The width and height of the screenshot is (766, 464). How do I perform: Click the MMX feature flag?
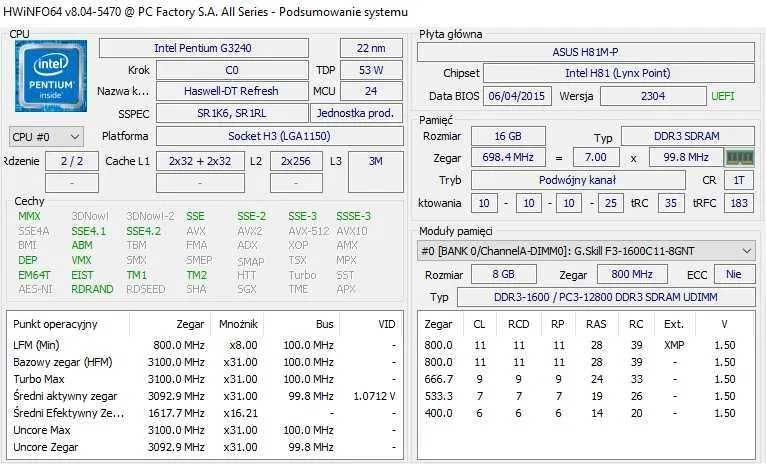click(29, 216)
